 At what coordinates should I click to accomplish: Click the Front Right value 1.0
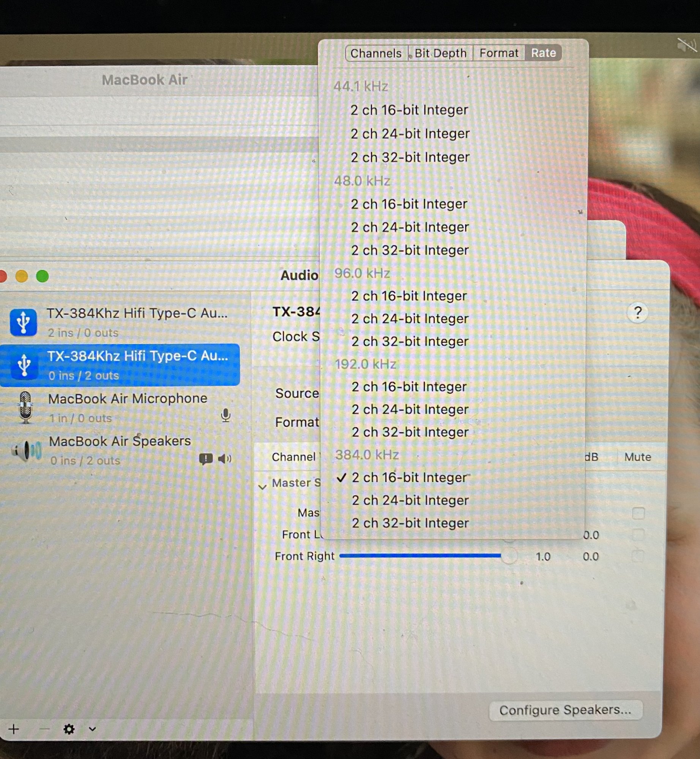pyautogui.click(x=543, y=557)
